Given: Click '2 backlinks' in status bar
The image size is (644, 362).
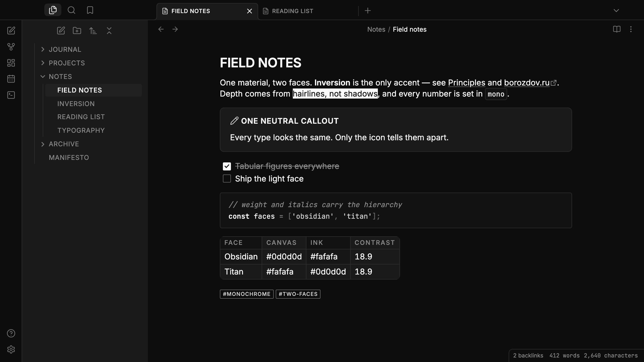Looking at the screenshot, I should 528,355.
